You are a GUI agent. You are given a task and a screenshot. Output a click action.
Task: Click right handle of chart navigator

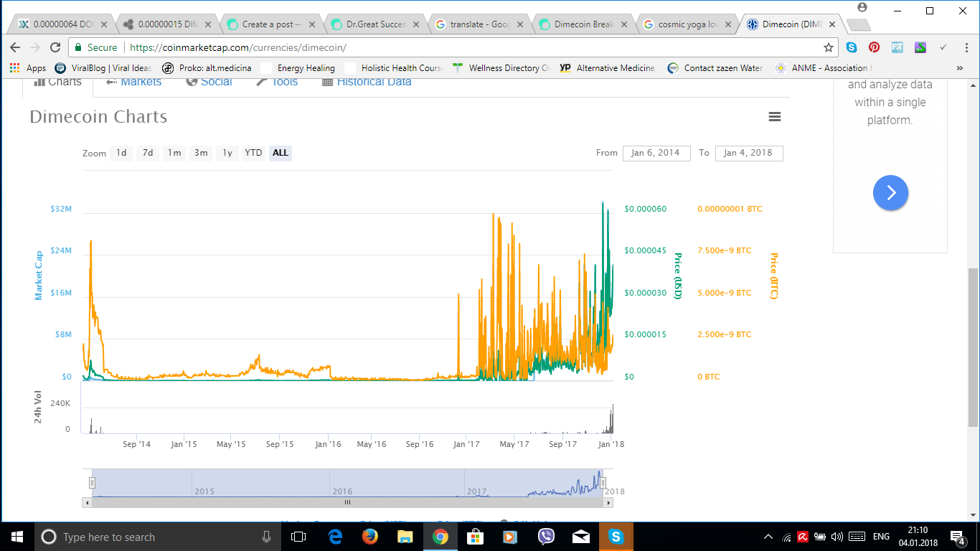603,483
